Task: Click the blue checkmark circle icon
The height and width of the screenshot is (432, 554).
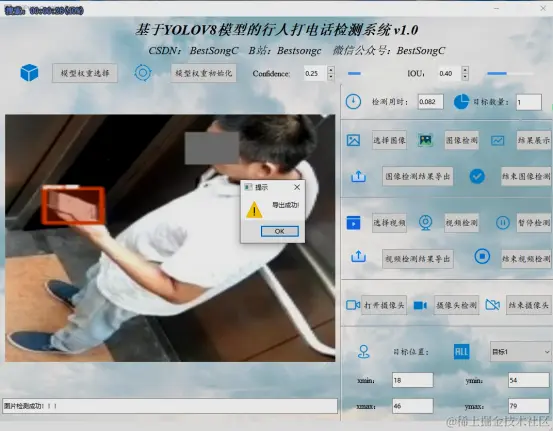Action: (x=477, y=176)
